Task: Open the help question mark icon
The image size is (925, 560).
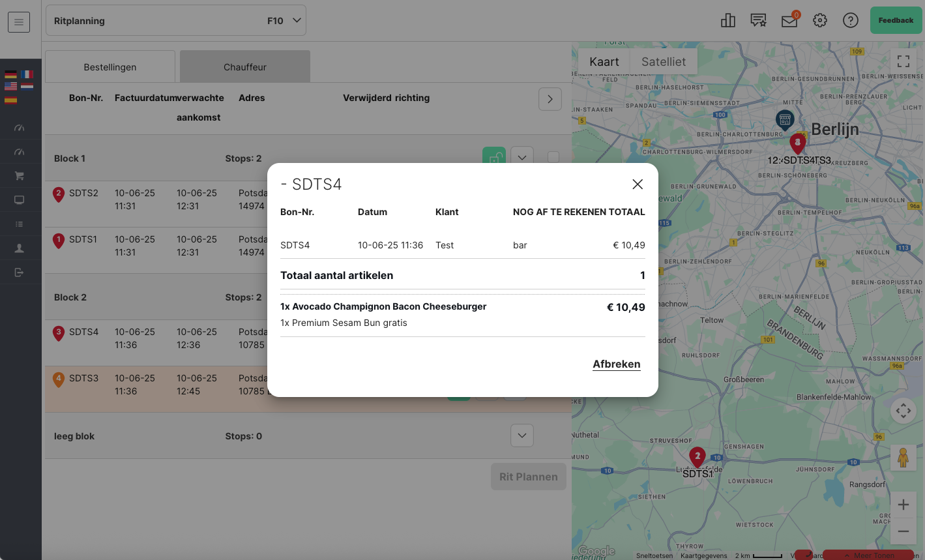Action: pos(851,21)
